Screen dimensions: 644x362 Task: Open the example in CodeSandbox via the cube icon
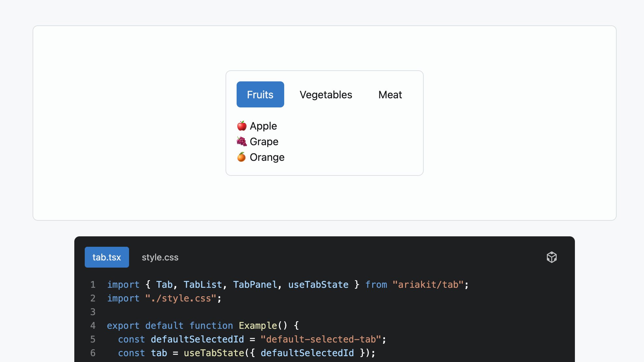pyautogui.click(x=551, y=257)
